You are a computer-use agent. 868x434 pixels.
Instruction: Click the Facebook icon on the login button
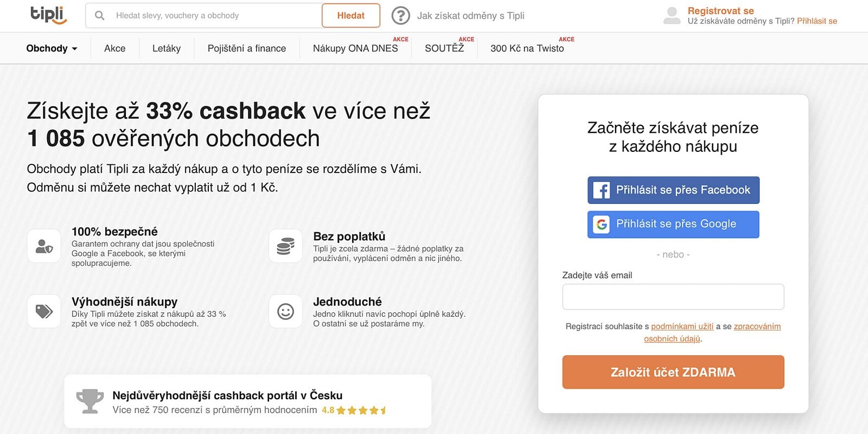coord(602,190)
